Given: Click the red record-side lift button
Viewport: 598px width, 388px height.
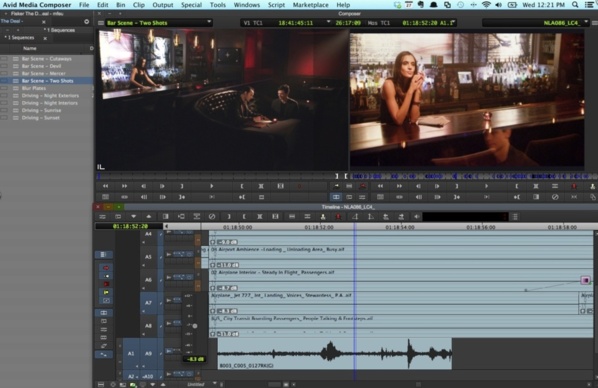Looking at the screenshot, I should (x=574, y=186).
